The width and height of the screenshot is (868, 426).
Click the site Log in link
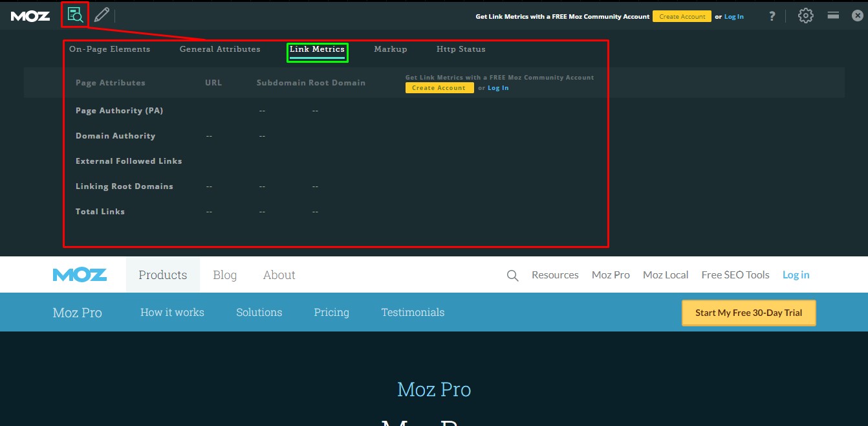796,275
